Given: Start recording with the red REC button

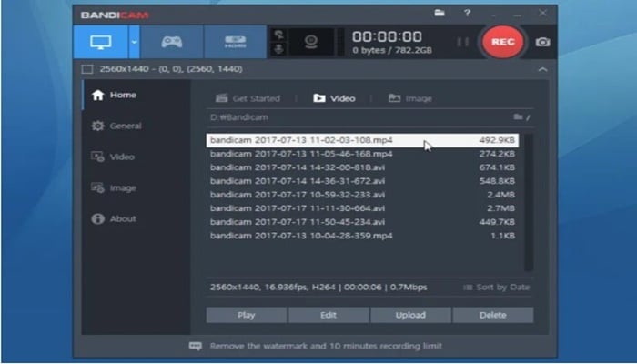Looking at the screenshot, I should coord(502,42).
